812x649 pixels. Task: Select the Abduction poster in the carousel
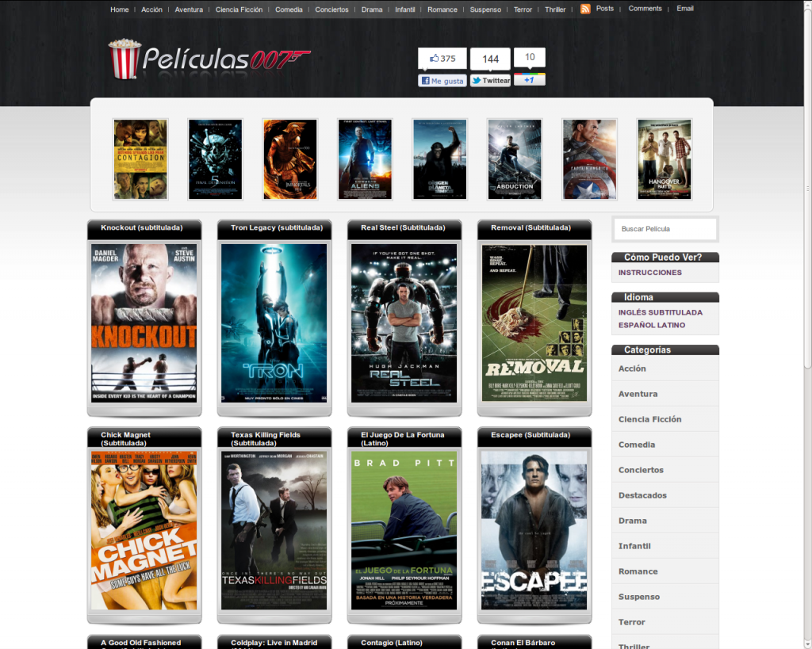pos(515,159)
